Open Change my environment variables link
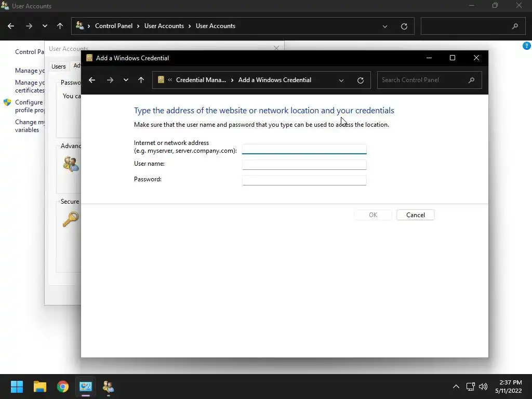532x399 pixels. 30,126
